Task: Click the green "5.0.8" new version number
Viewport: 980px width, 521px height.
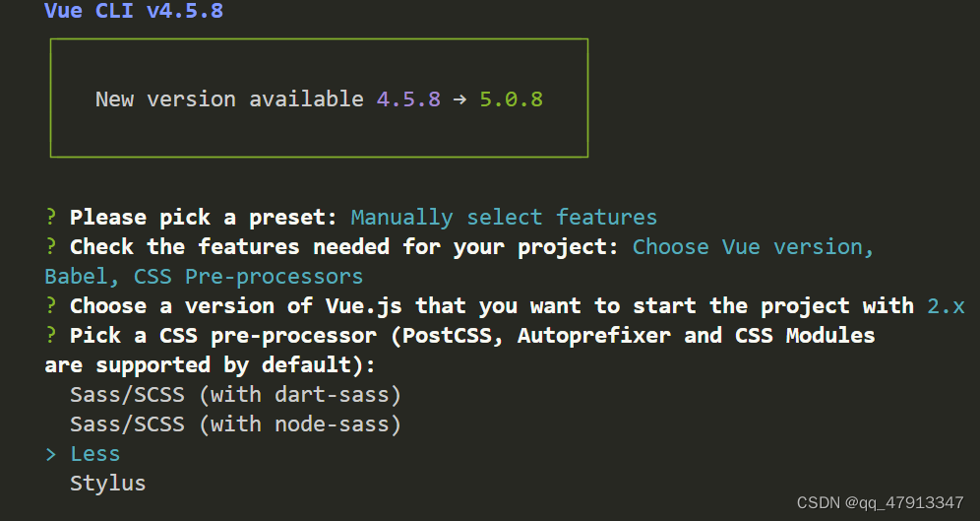Action: tap(511, 99)
